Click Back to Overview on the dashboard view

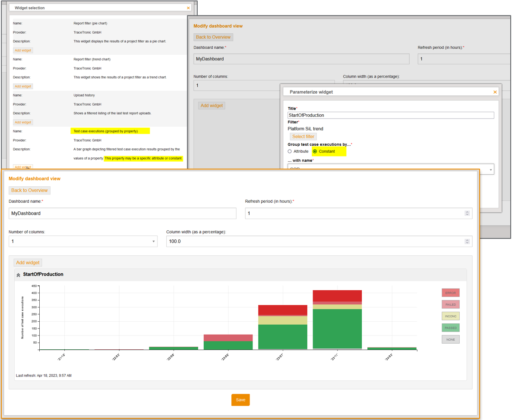(29, 190)
